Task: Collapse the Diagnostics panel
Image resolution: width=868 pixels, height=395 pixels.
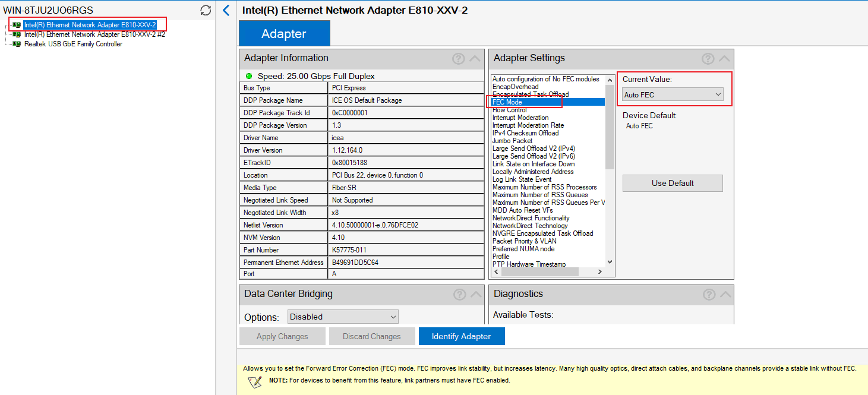Action: tap(725, 294)
